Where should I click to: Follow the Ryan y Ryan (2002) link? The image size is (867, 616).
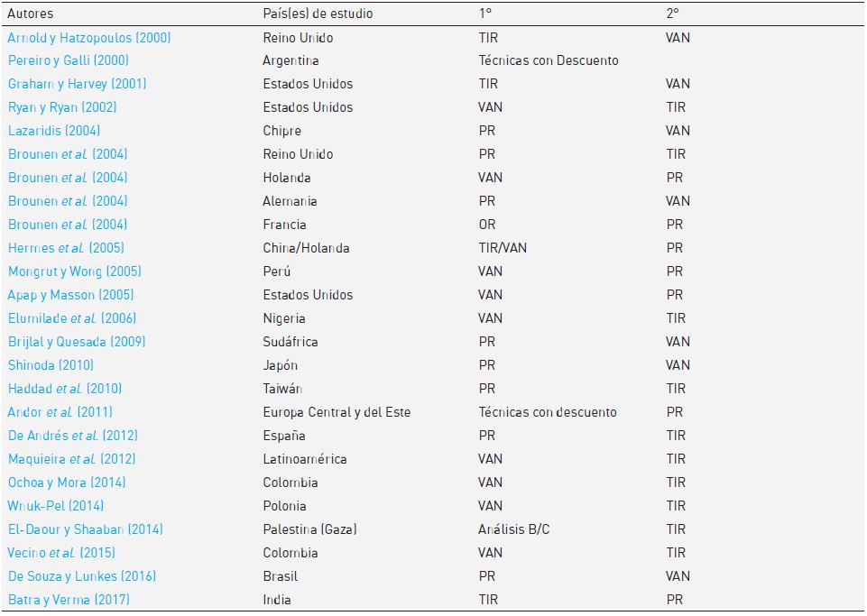click(62, 107)
